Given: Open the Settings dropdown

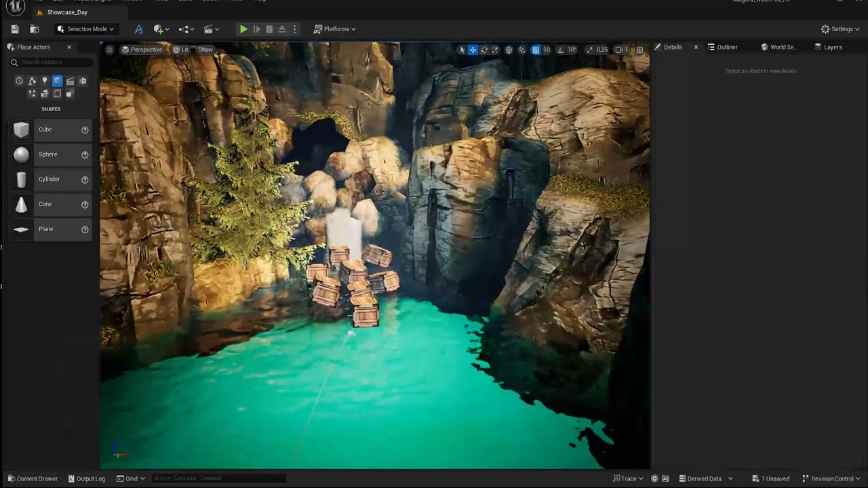Looking at the screenshot, I should 840,29.
